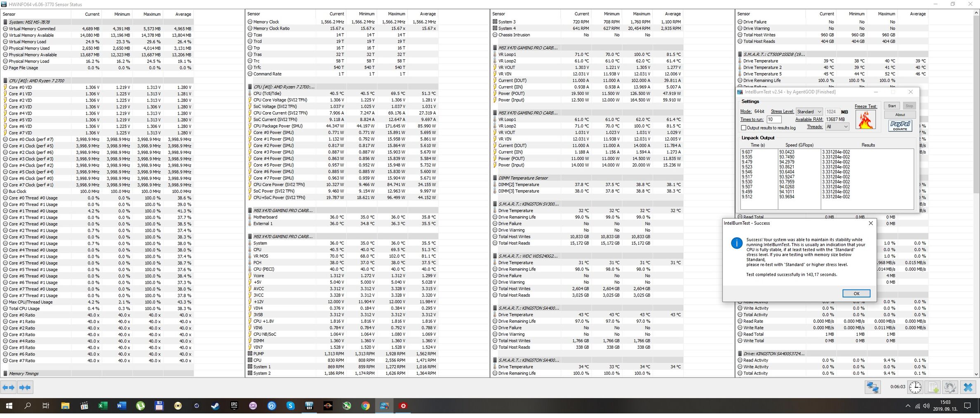Click the Times to run input field
Image resolution: width=980 pixels, height=418 pixels.
click(774, 120)
